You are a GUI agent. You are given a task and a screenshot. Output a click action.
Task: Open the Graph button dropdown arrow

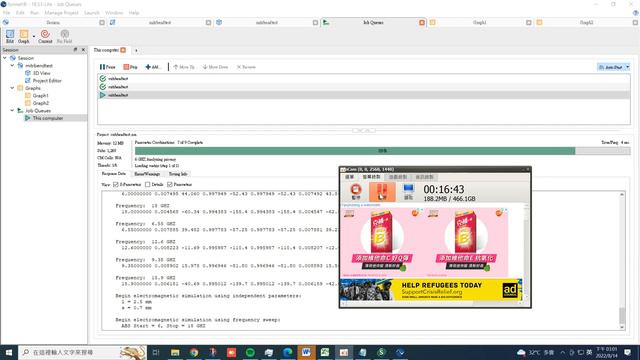(33, 36)
